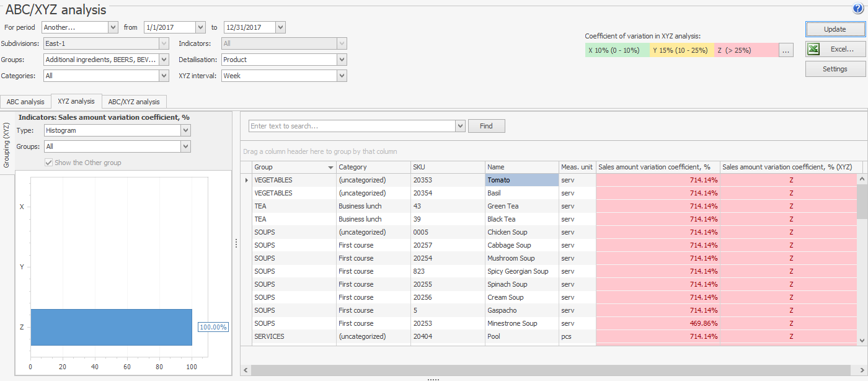This screenshot has width=868, height=381.
Task: Click the Excel export button
Action: (x=835, y=49)
